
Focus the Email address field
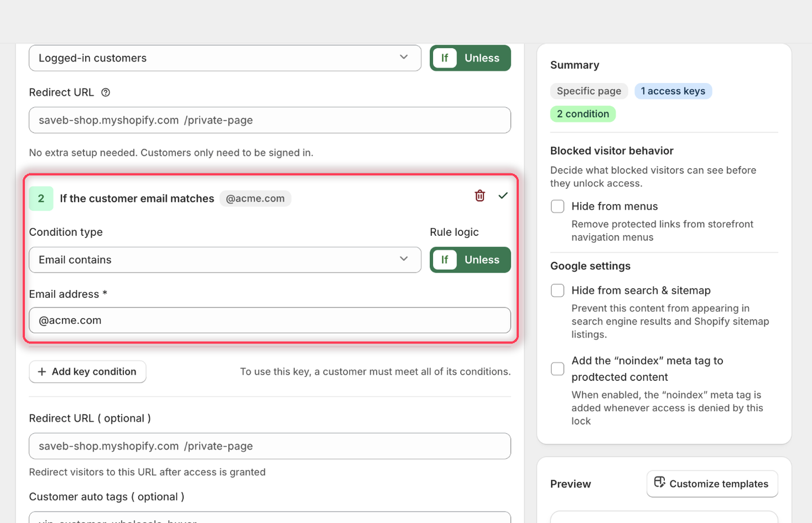coord(270,320)
